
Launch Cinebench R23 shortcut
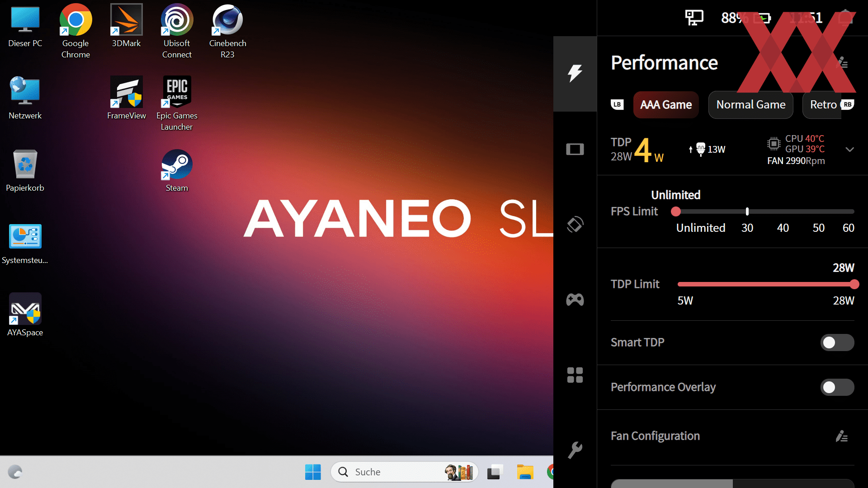click(227, 32)
